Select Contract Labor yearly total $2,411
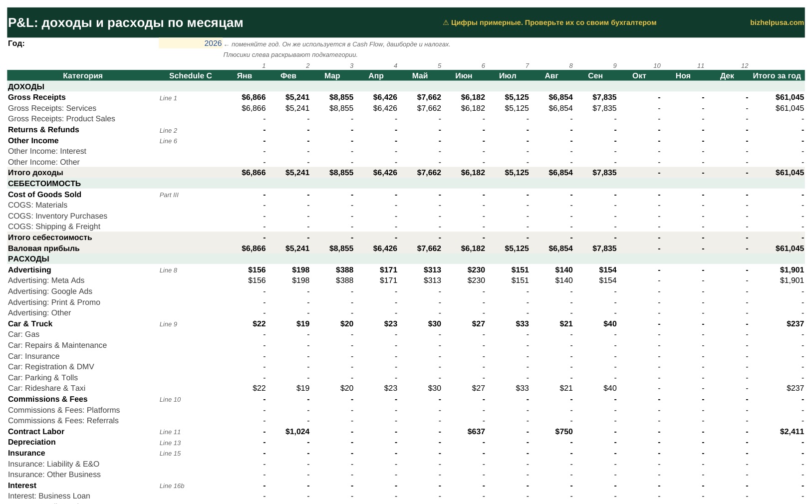This screenshot has height=504, width=812. click(x=792, y=432)
